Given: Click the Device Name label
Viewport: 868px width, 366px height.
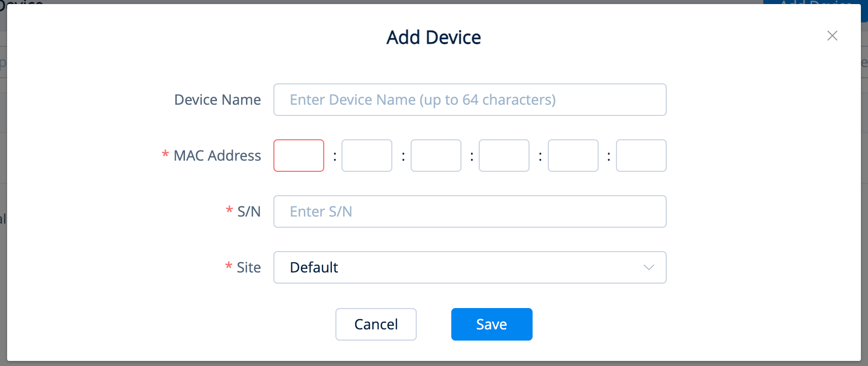Looking at the screenshot, I should pos(218,100).
